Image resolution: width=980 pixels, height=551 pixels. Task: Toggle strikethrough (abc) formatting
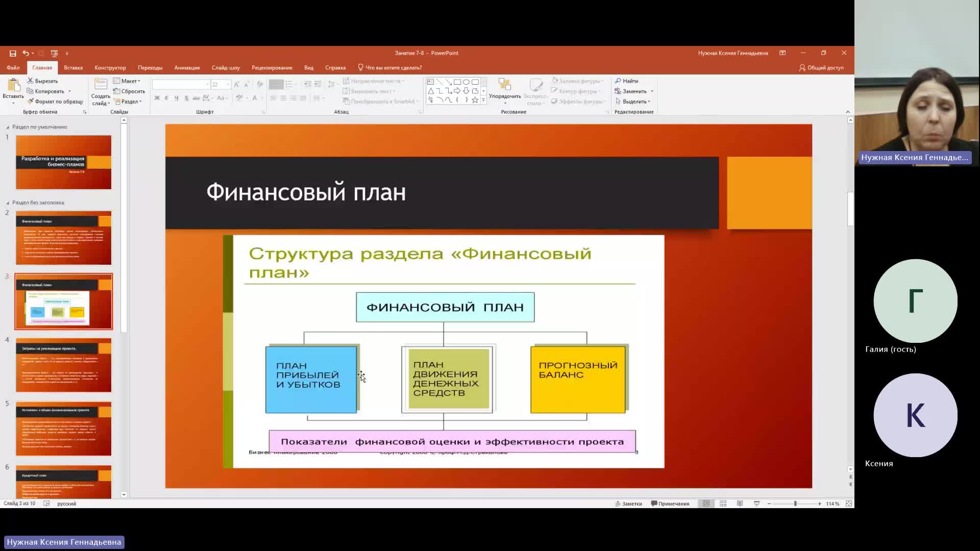point(196,98)
